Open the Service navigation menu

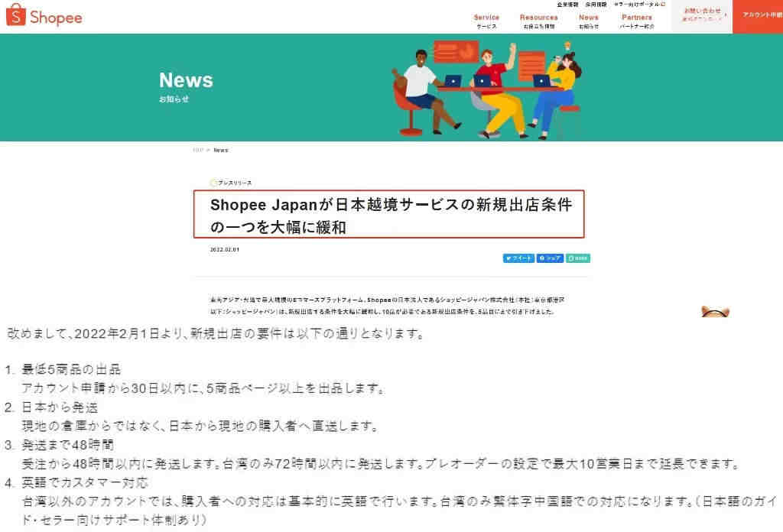486,21
